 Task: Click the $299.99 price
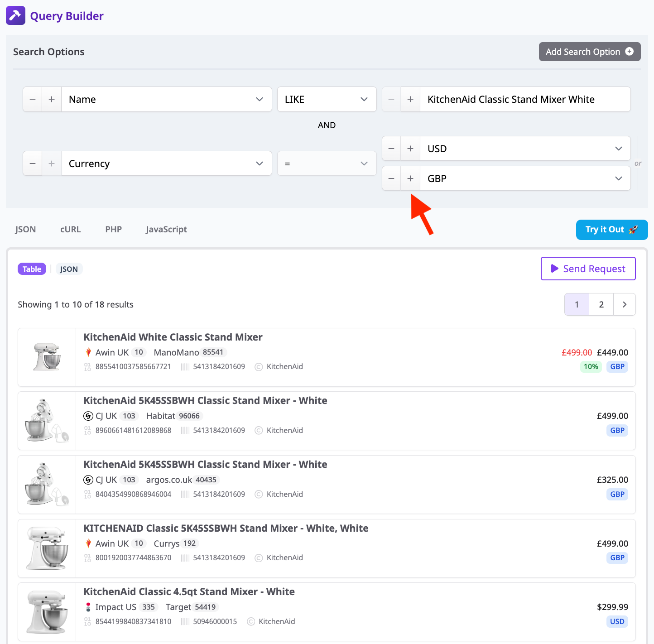click(x=613, y=607)
